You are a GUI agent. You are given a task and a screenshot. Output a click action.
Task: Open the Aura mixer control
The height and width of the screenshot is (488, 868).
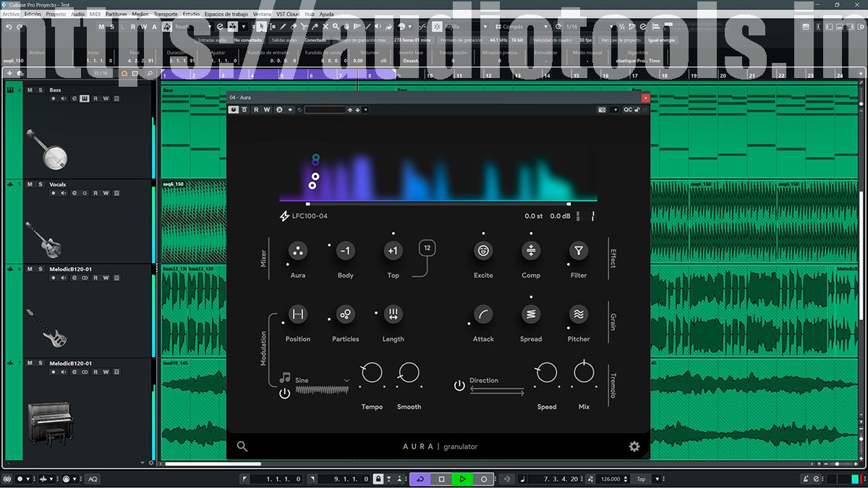(x=297, y=251)
